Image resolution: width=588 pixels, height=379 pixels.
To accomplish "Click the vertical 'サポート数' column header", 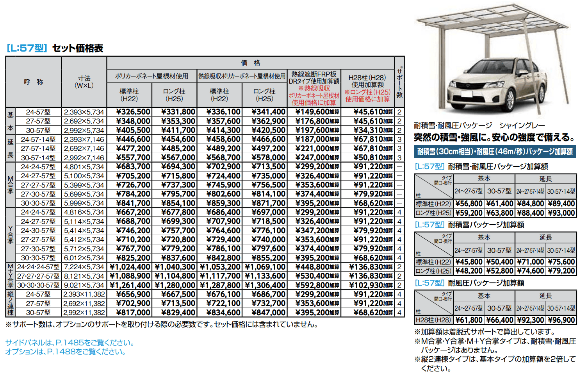I will click(399, 82).
